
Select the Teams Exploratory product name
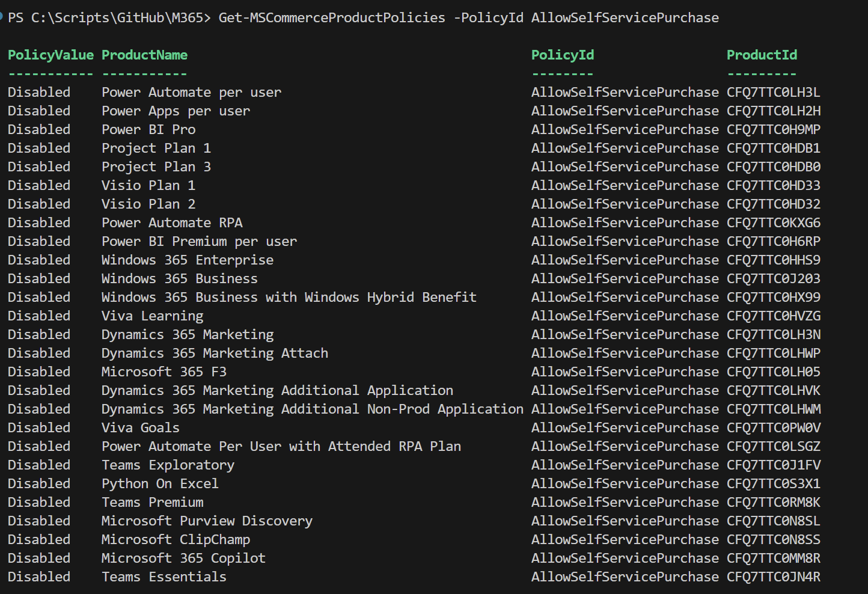[x=168, y=465]
